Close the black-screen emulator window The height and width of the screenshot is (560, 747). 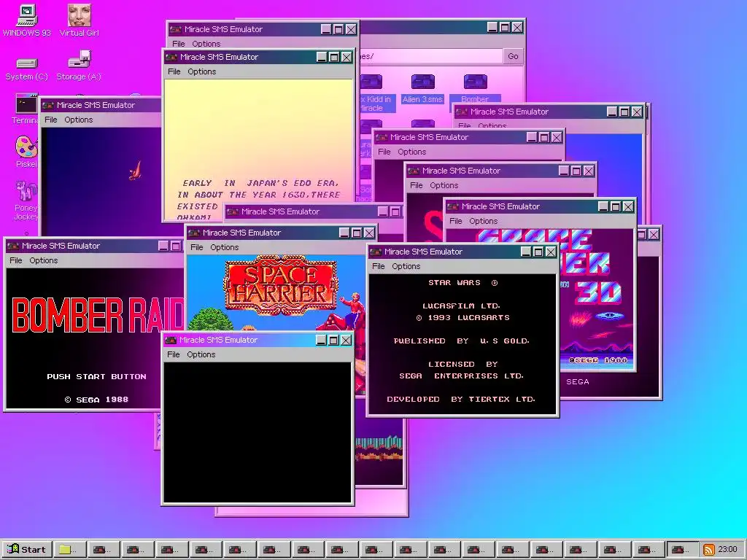346,340
